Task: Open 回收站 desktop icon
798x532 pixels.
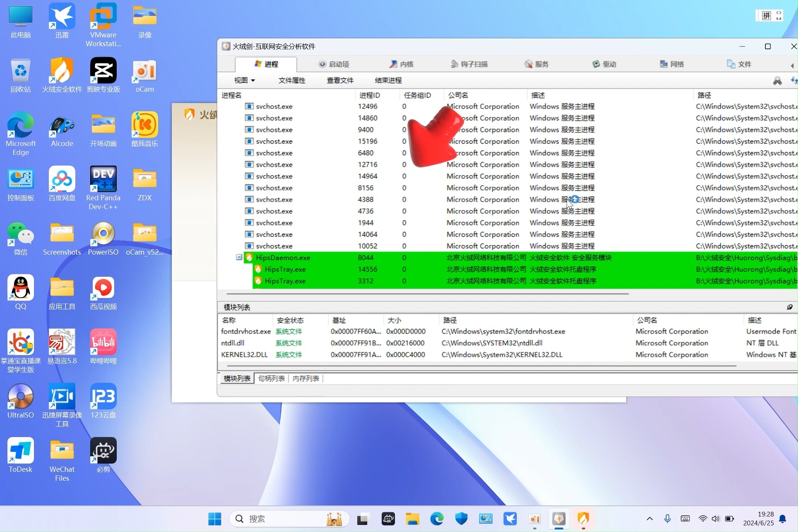Action: pos(21,75)
